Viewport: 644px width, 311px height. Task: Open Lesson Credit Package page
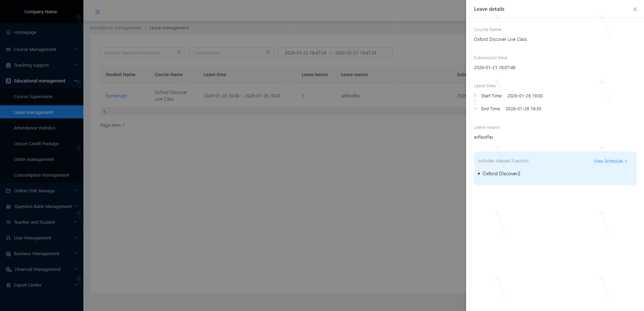pyautogui.click(x=36, y=144)
